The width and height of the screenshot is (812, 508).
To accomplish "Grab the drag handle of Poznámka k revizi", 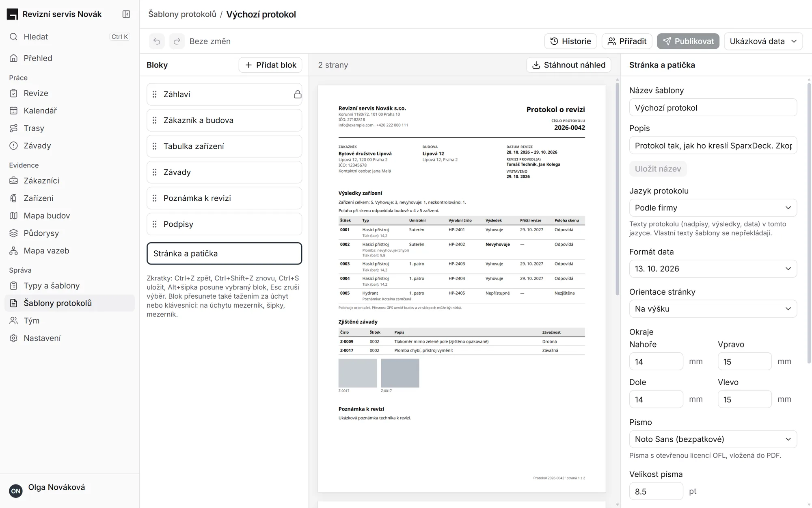I will click(154, 198).
